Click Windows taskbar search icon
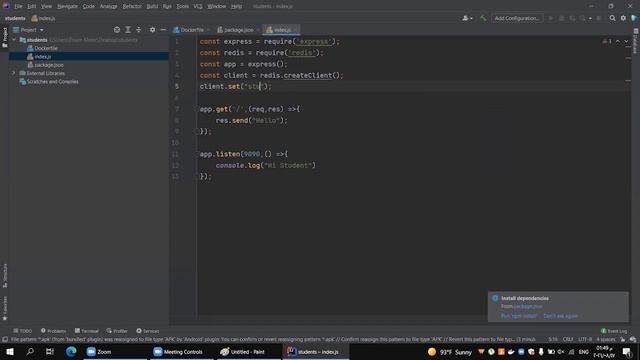The width and height of the screenshot is (640, 360). (30, 351)
